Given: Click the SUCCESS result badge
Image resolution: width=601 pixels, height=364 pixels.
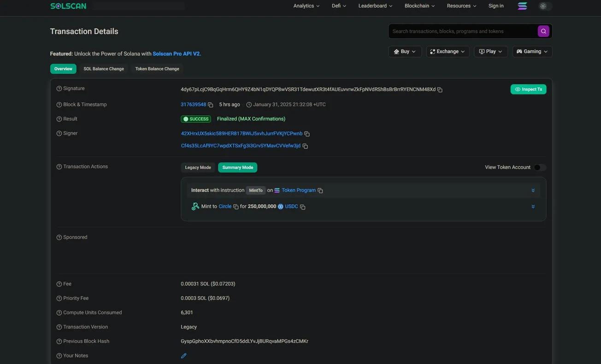Looking at the screenshot, I should pos(196,119).
